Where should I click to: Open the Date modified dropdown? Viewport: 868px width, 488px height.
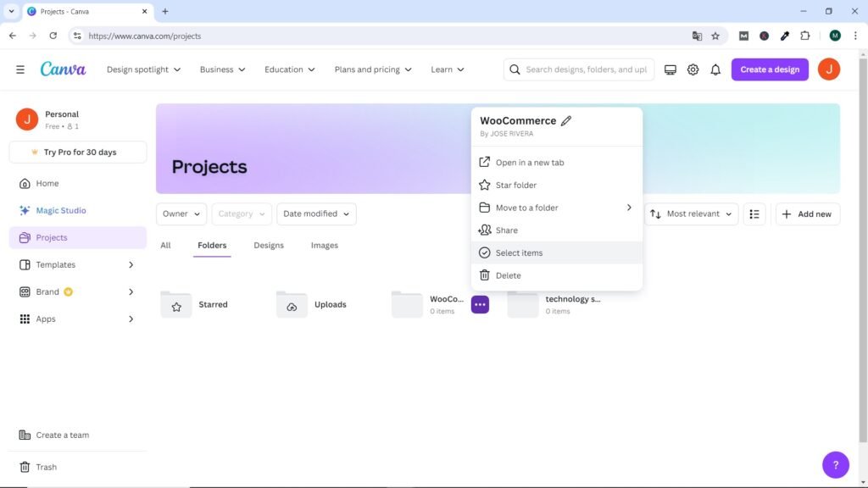coord(316,214)
